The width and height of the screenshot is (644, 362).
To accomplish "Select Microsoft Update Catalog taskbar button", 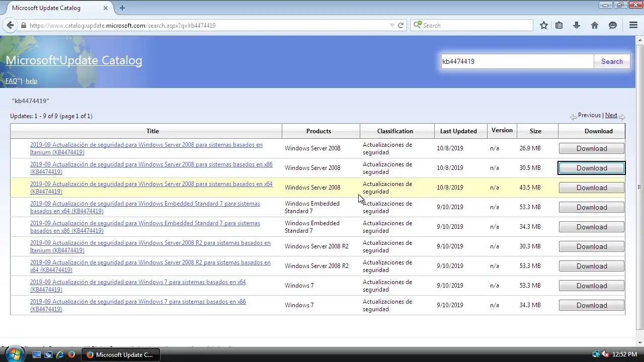I will click(121, 354).
